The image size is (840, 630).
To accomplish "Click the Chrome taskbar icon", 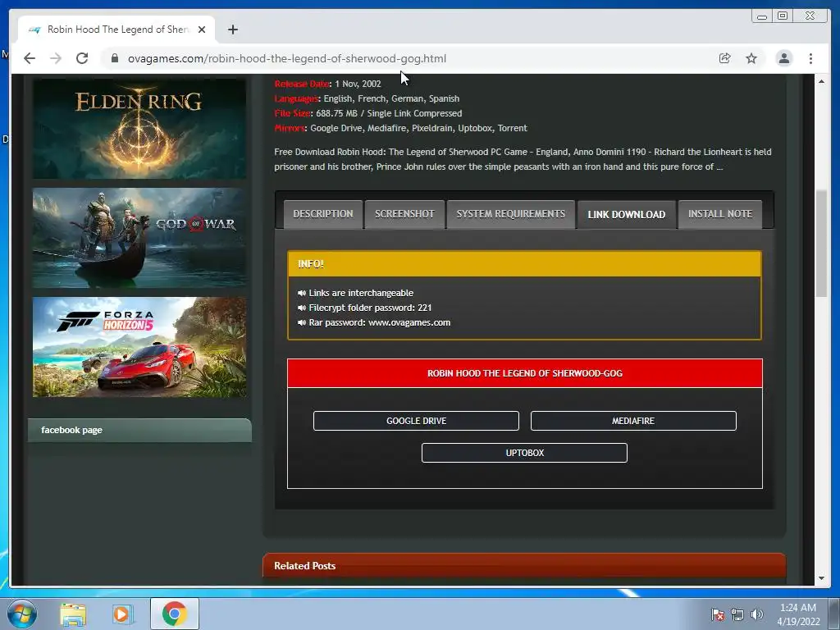I will 175,614.
